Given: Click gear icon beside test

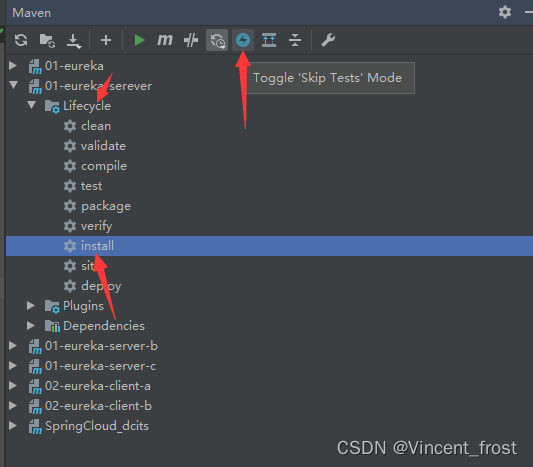Looking at the screenshot, I should click(x=70, y=186).
